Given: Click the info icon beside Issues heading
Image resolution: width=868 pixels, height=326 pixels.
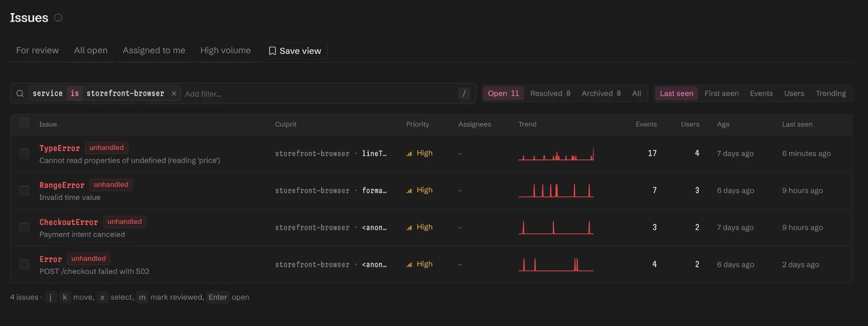Looking at the screenshot, I should 58,17.
